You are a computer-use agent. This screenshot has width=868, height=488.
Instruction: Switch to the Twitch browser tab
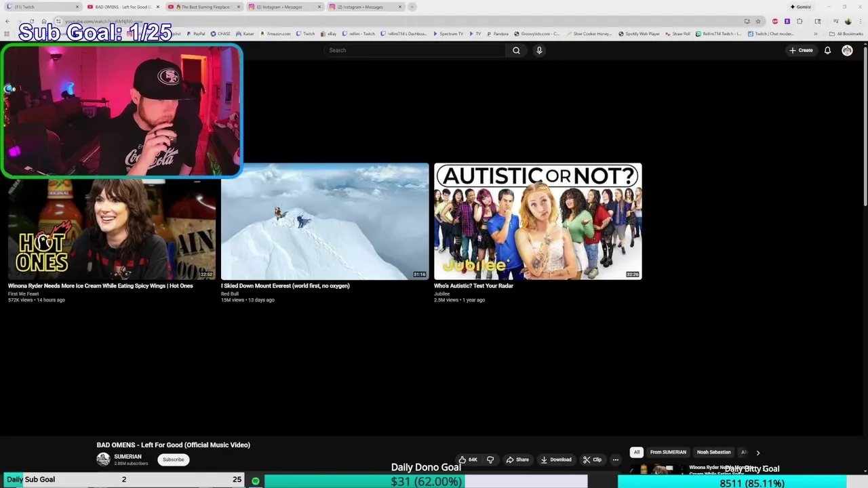[42, 7]
